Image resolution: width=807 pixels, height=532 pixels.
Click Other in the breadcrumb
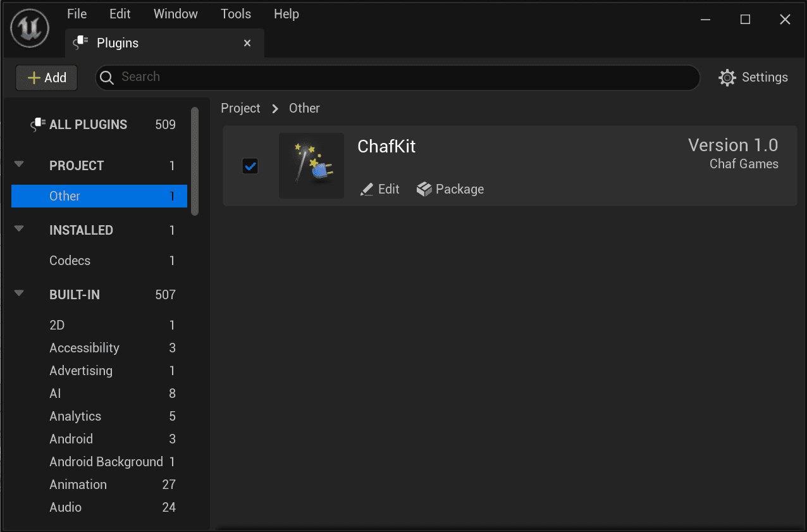coord(304,108)
